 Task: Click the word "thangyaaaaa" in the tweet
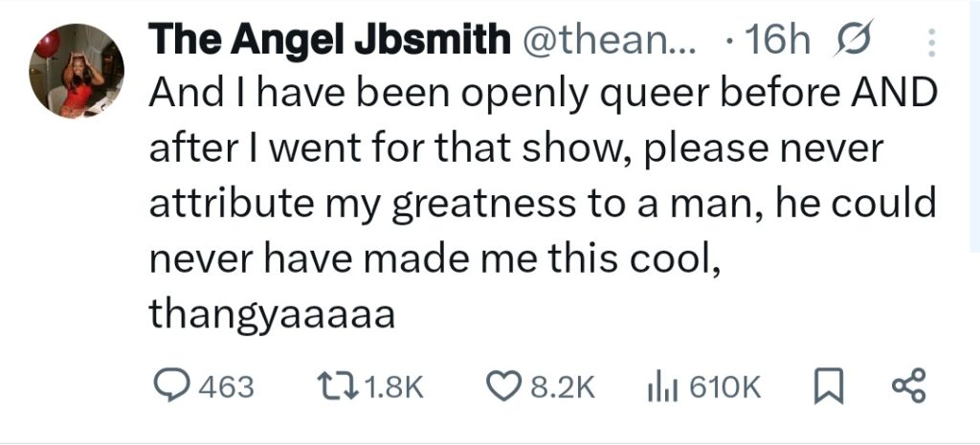pyautogui.click(x=272, y=316)
